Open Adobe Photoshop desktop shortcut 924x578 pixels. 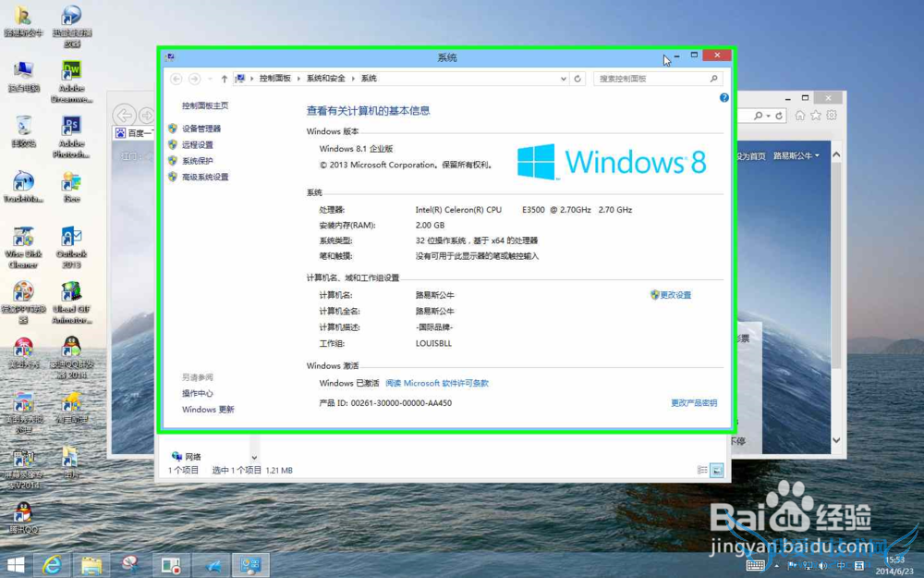[71, 137]
